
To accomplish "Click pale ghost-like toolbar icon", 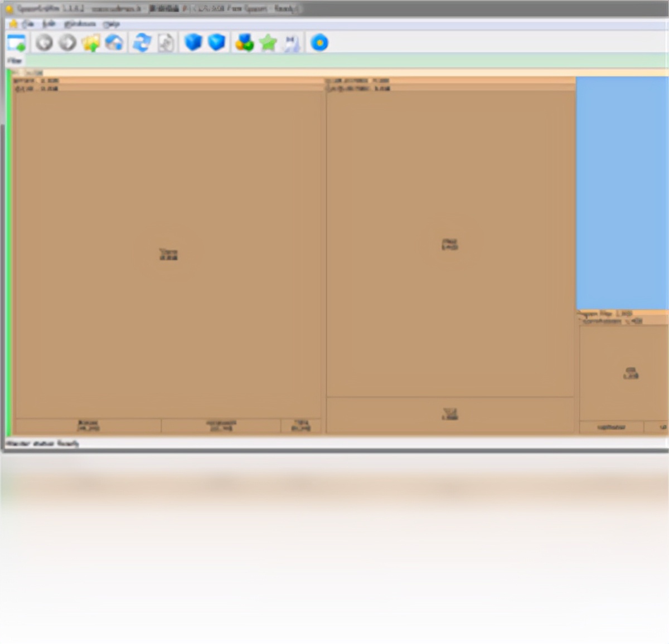I will pyautogui.click(x=292, y=42).
